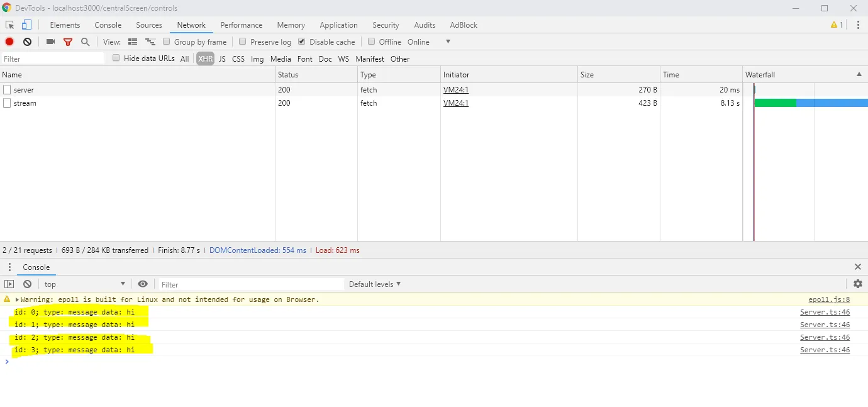Select the WS request type filter

click(x=343, y=59)
